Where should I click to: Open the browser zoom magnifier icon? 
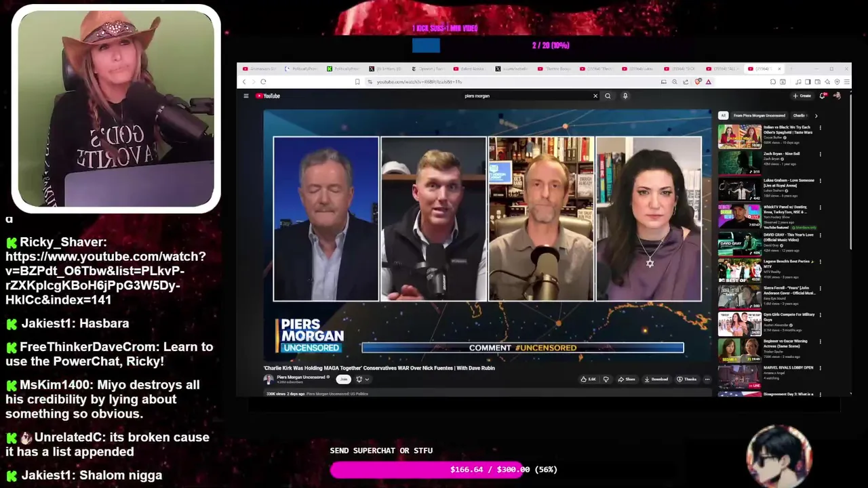674,81
